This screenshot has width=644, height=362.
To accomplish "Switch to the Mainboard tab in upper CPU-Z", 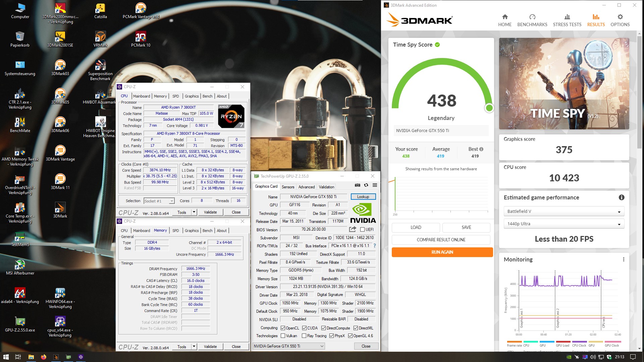I will tap(142, 96).
